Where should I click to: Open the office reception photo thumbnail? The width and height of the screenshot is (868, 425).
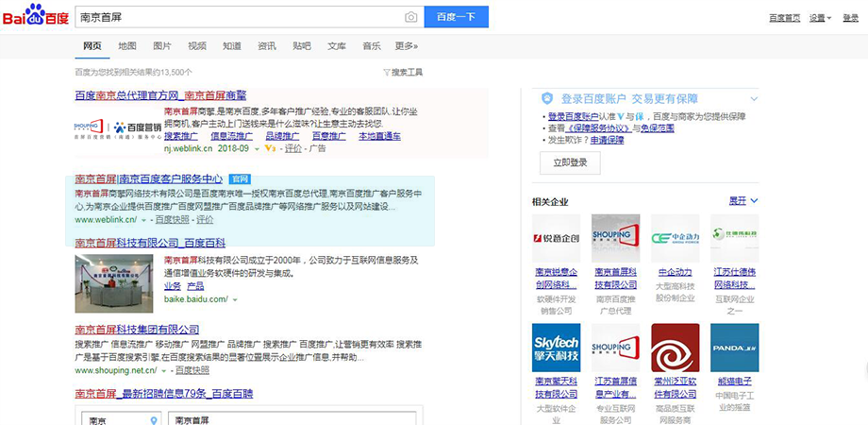(x=114, y=283)
